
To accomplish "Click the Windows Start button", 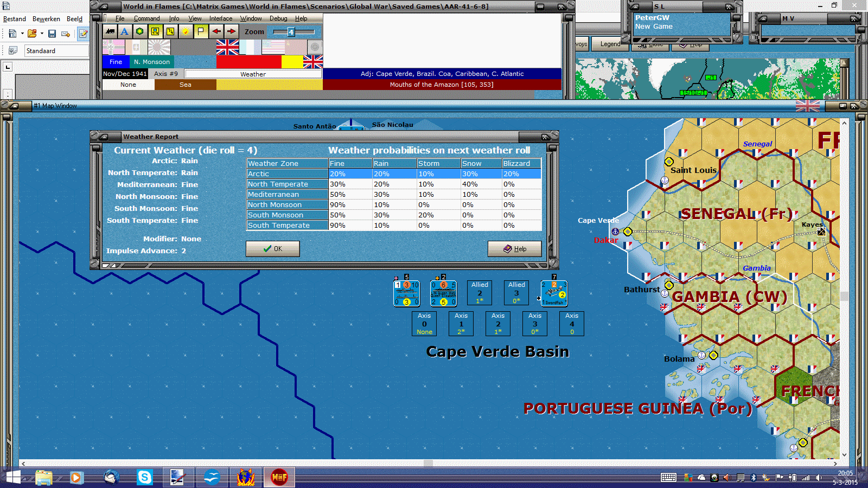I will [x=13, y=478].
